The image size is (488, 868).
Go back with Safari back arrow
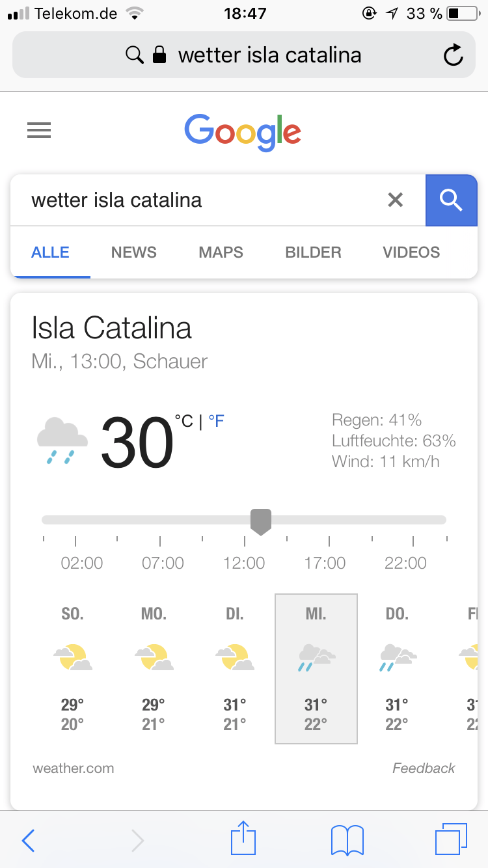(28, 840)
